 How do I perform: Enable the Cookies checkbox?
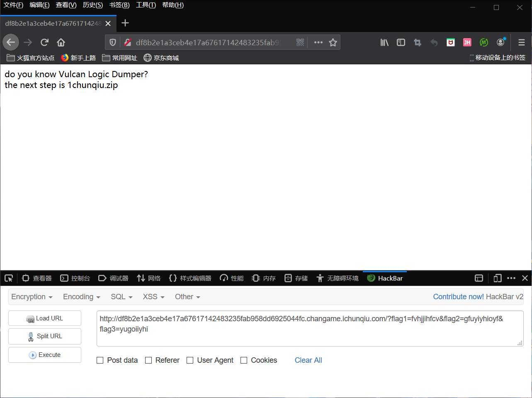point(244,360)
